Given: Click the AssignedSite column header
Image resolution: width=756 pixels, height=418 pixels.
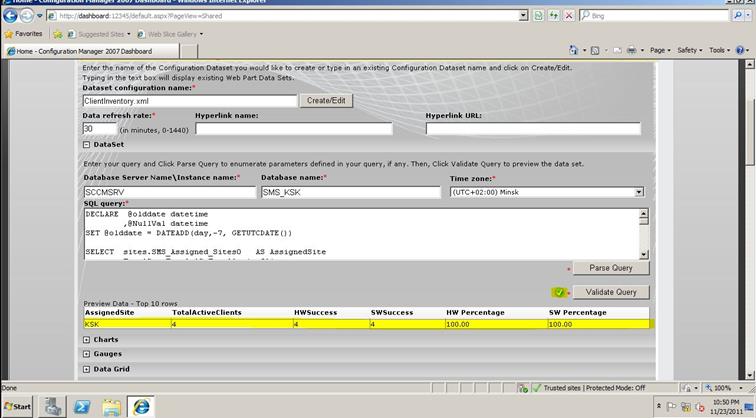Looking at the screenshot, I should pyautogui.click(x=109, y=312).
